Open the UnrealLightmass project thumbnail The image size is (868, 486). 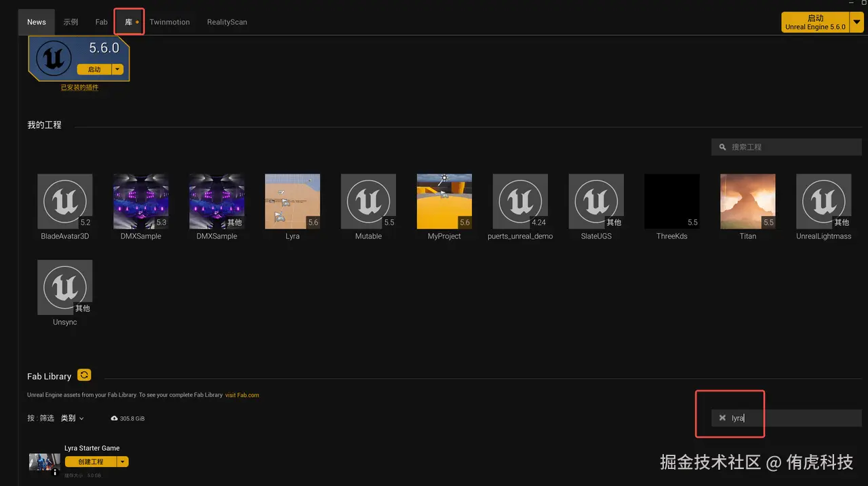pyautogui.click(x=824, y=202)
